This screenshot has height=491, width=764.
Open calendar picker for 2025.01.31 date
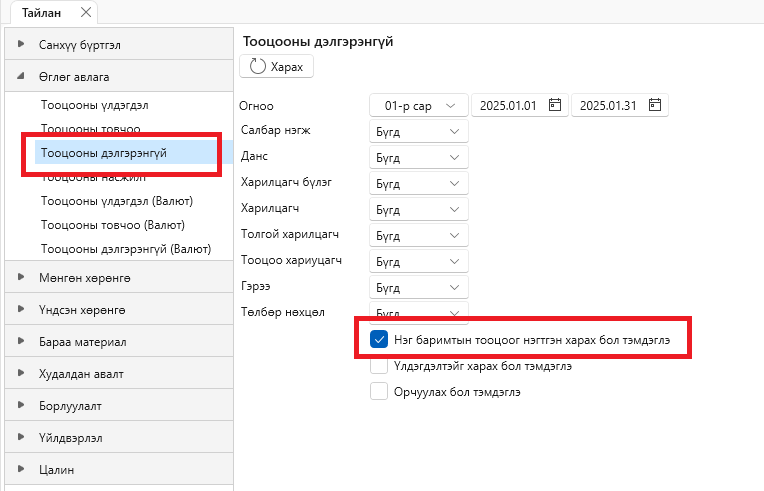[x=655, y=105]
